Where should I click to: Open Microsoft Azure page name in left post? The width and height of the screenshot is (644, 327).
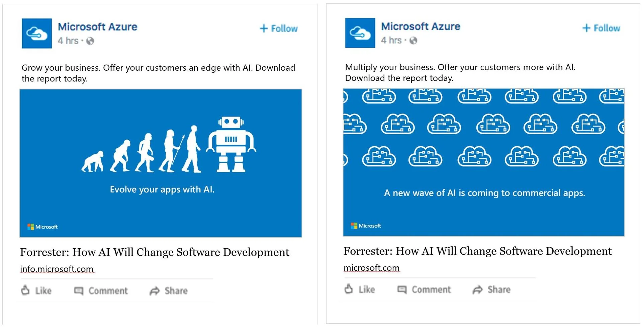click(98, 27)
